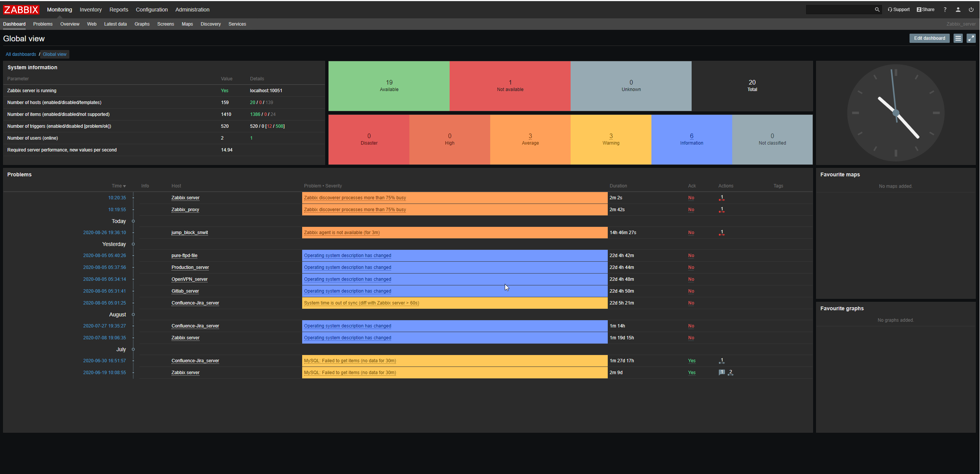Acknowledge link No for the Gitlab_server problem
Viewport: 980px width, 474px height.
click(691, 291)
